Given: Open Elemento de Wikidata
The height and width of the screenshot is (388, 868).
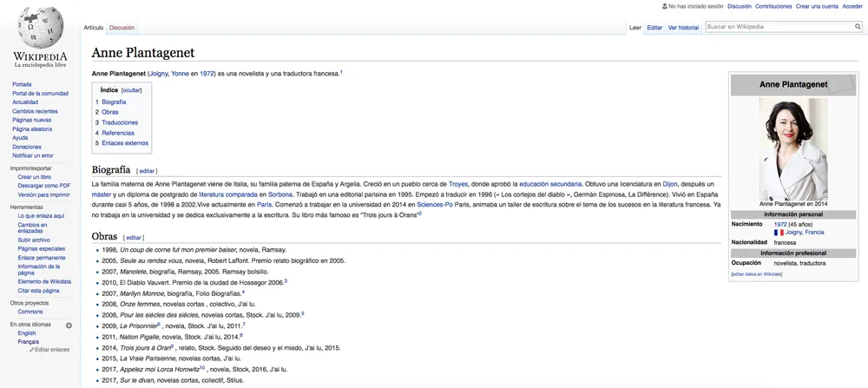Looking at the screenshot, I should pyautogui.click(x=44, y=282).
